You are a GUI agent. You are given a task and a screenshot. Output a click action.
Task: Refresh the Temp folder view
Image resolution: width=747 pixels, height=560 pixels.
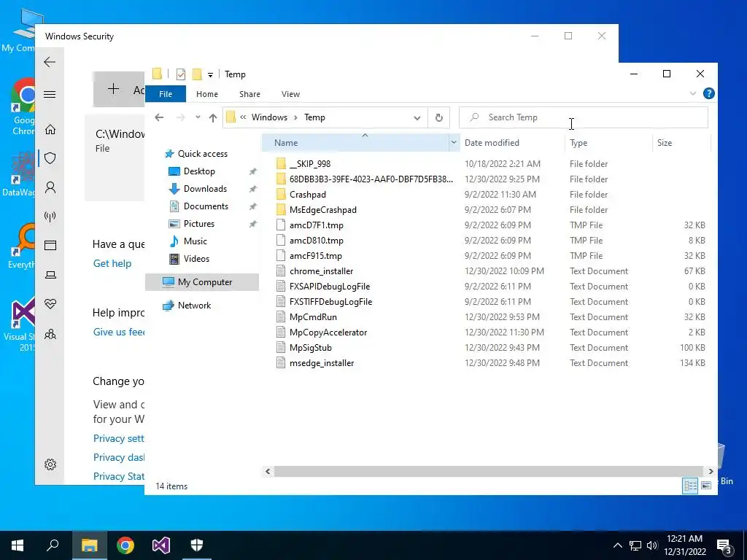438,117
